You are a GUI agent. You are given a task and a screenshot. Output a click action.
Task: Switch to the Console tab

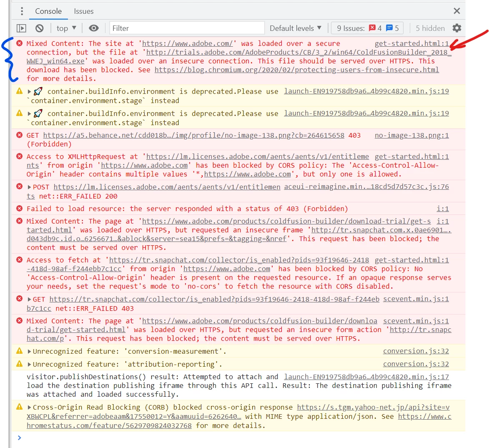48,11
